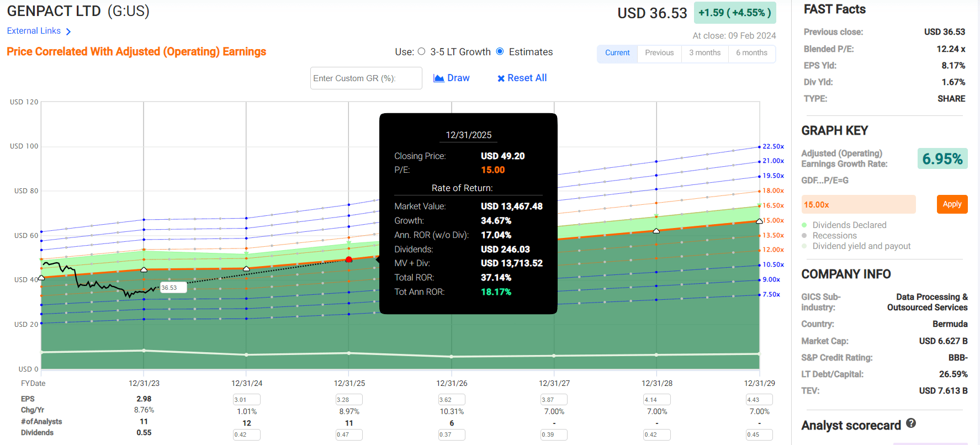980x445 pixels.
Task: Select the 3-5 LT Growth radio button
Action: click(421, 51)
